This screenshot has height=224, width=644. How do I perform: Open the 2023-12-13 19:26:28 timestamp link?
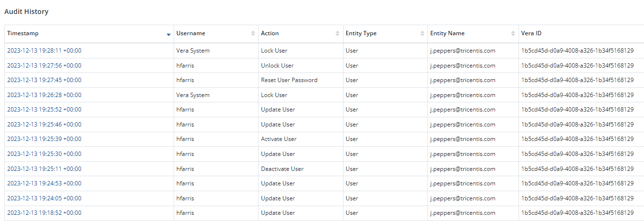coord(44,95)
